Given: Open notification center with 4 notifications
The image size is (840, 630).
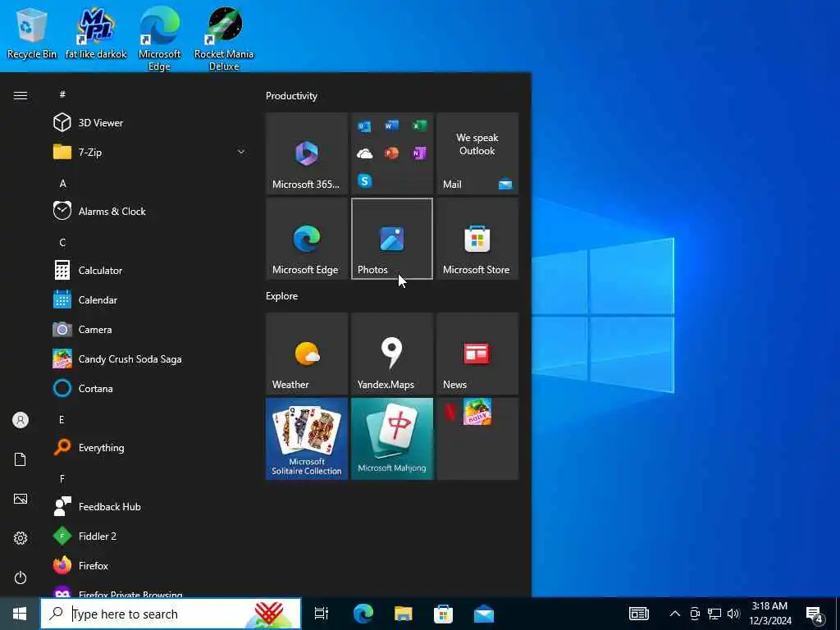Looking at the screenshot, I should tap(815, 614).
